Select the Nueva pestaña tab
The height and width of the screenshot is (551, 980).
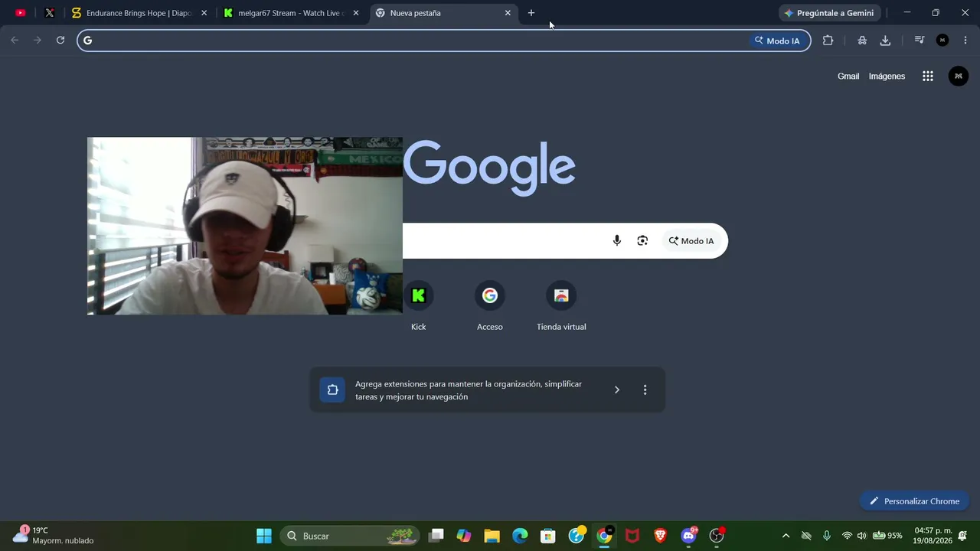[443, 13]
